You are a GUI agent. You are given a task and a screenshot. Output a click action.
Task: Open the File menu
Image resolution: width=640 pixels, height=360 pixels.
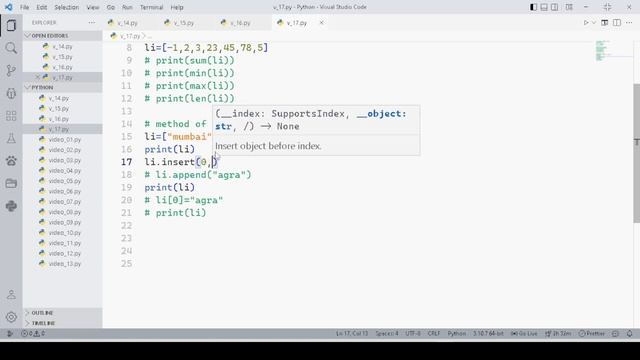point(24,7)
